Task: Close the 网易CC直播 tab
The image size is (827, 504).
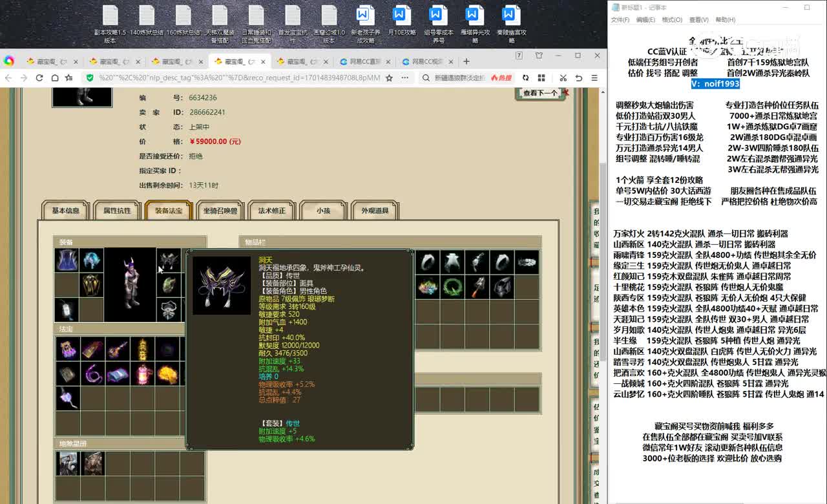Action: (x=387, y=62)
